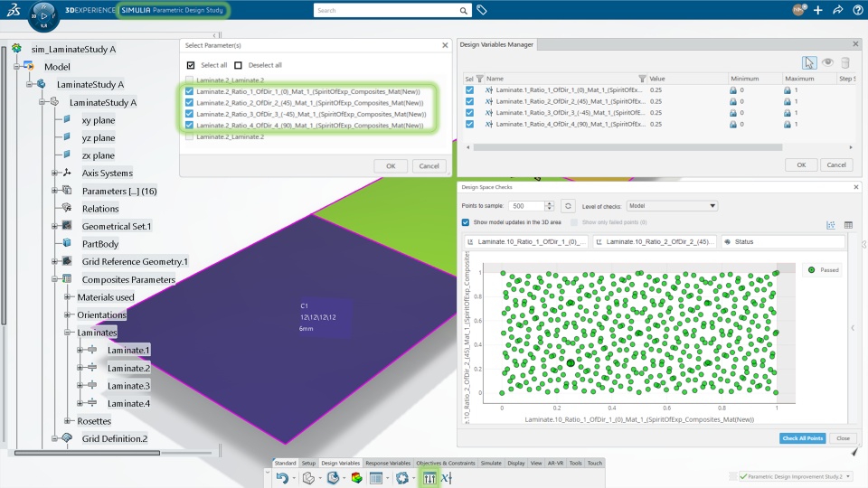The width and height of the screenshot is (868, 488).
Task: Open the Level of checks Model dropdown
Action: tap(672, 206)
